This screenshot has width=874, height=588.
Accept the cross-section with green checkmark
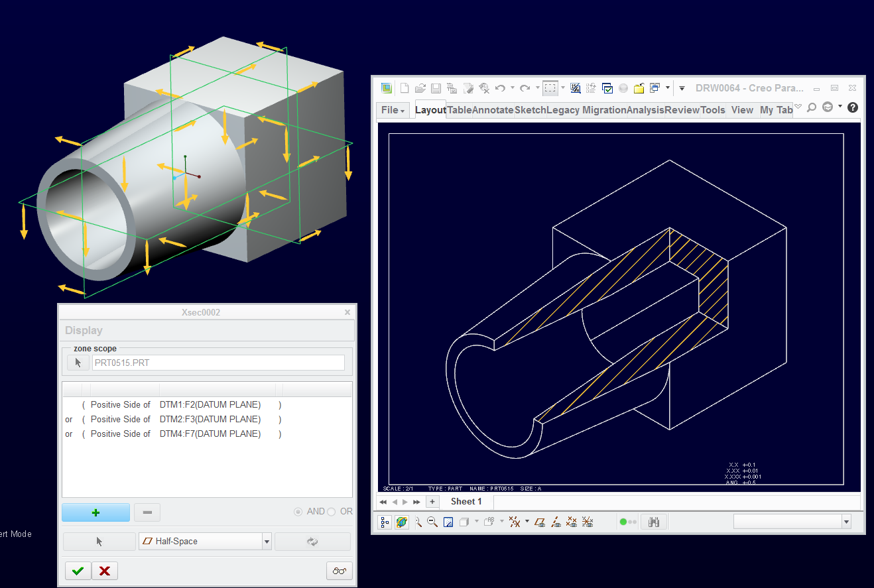coord(78,571)
